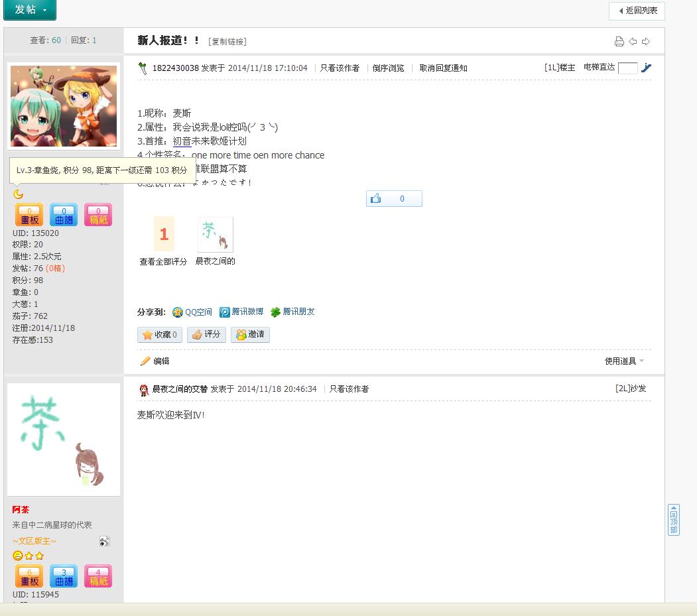Click the 0精 digest count link

tap(55, 269)
